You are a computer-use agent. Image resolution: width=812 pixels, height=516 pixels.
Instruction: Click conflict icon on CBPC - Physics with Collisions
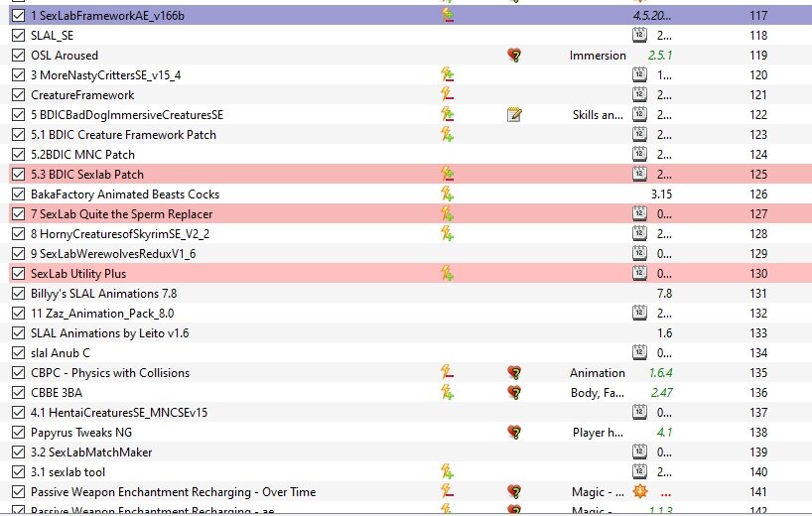click(448, 372)
